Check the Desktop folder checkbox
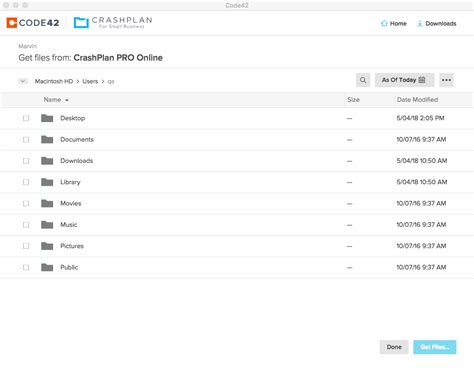 [x=26, y=118]
